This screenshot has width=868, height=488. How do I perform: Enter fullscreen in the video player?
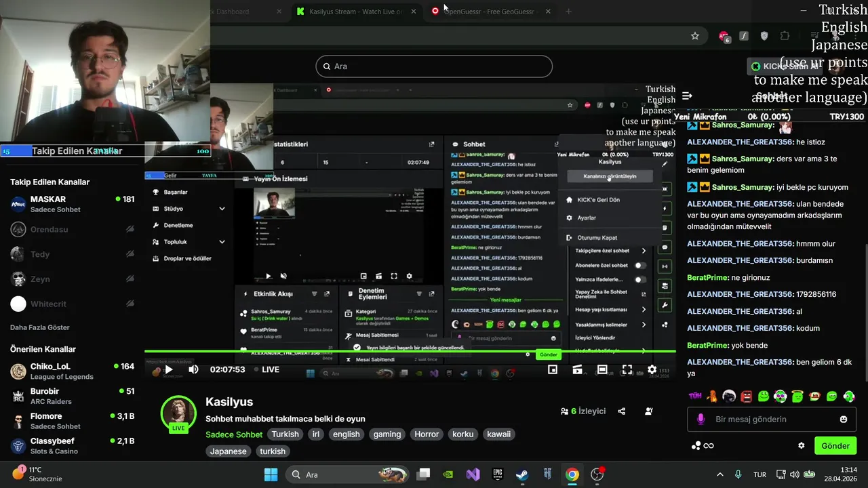627,369
